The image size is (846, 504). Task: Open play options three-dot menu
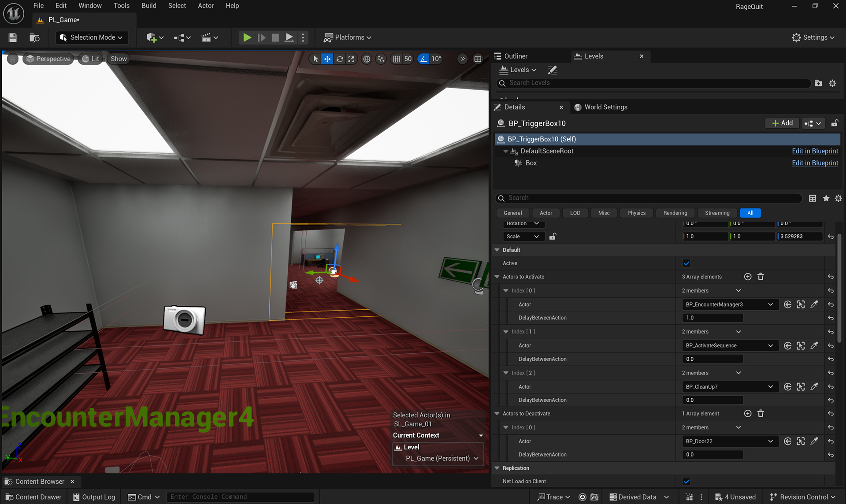(303, 37)
